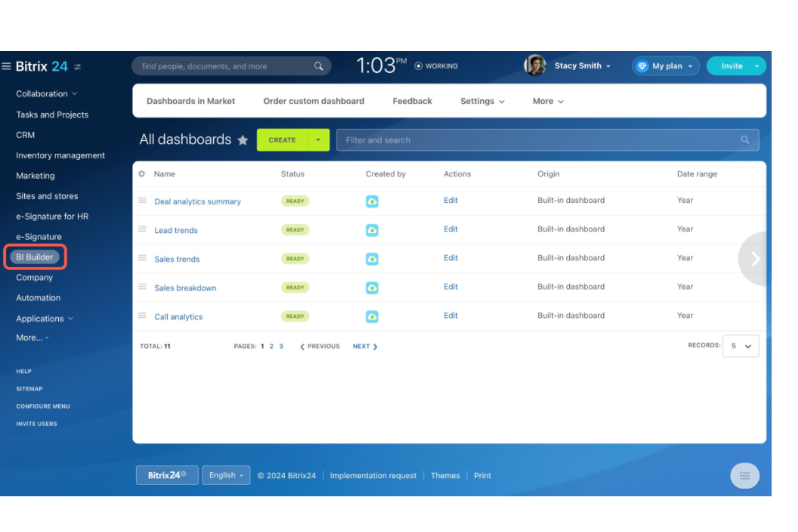The image size is (798, 532).
Task: Open the row menu for Sales breakdown
Action: coord(142,287)
